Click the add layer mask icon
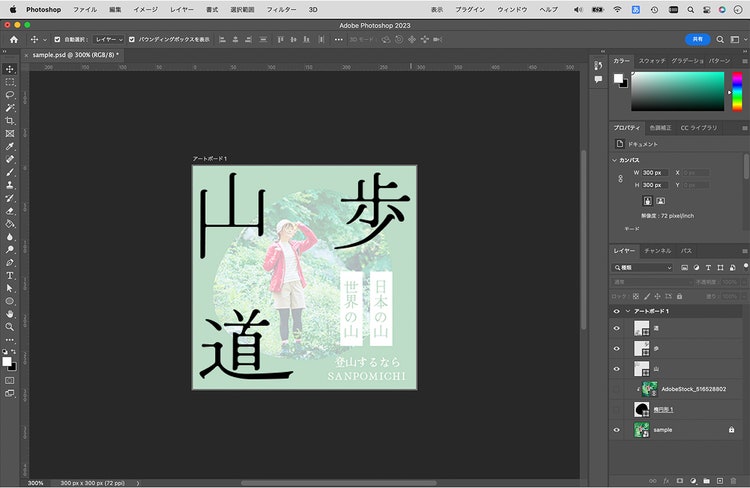 pos(679,481)
